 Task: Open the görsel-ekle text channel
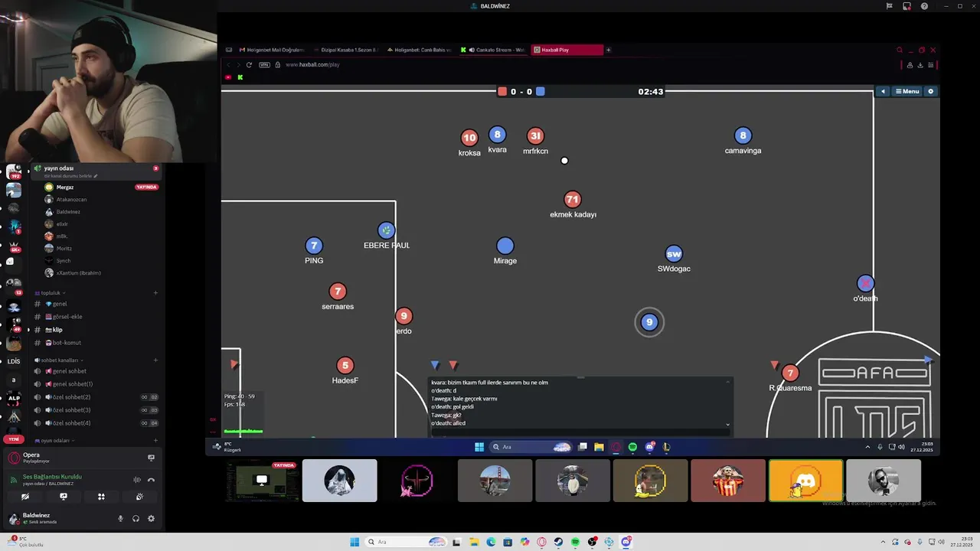[96, 317]
